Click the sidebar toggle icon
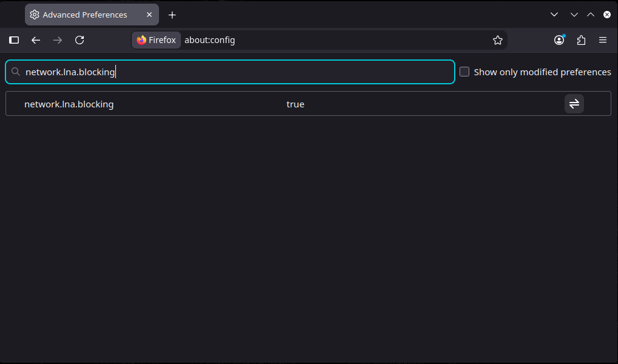The image size is (618, 364). click(14, 40)
